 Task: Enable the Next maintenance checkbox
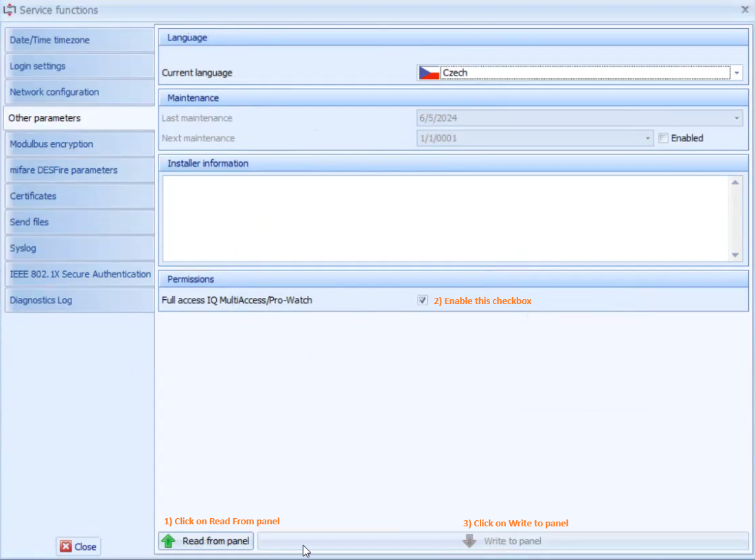click(664, 138)
